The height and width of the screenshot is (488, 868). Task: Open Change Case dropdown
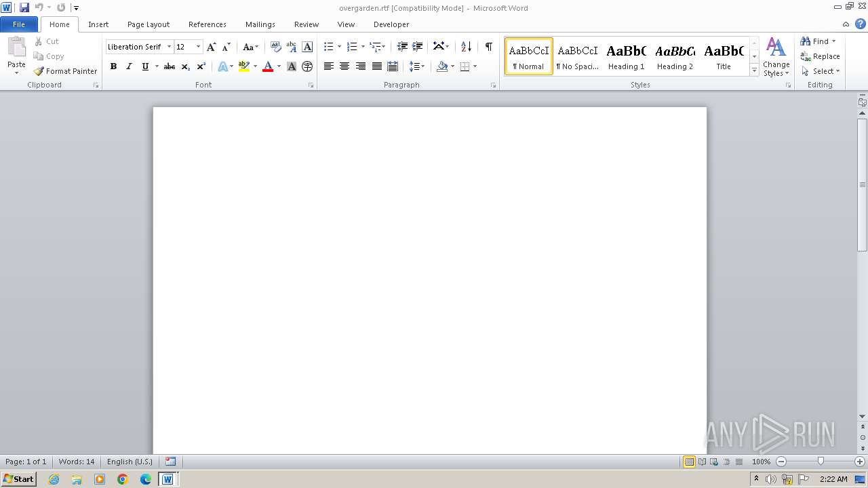tap(251, 47)
